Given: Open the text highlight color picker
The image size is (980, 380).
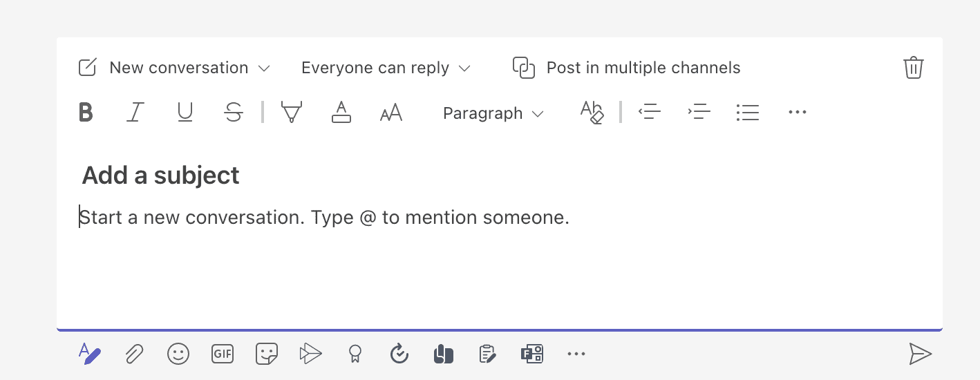Looking at the screenshot, I should pyautogui.click(x=292, y=113).
